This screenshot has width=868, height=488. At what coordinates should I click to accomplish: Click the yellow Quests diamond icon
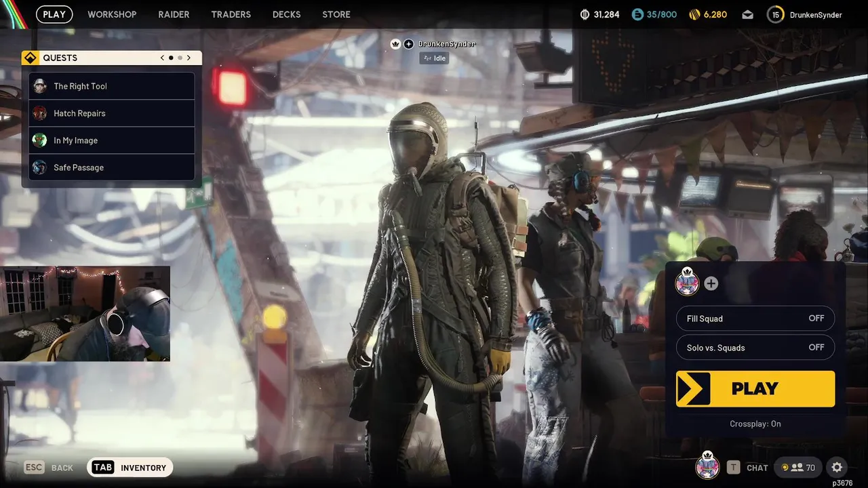tap(30, 58)
